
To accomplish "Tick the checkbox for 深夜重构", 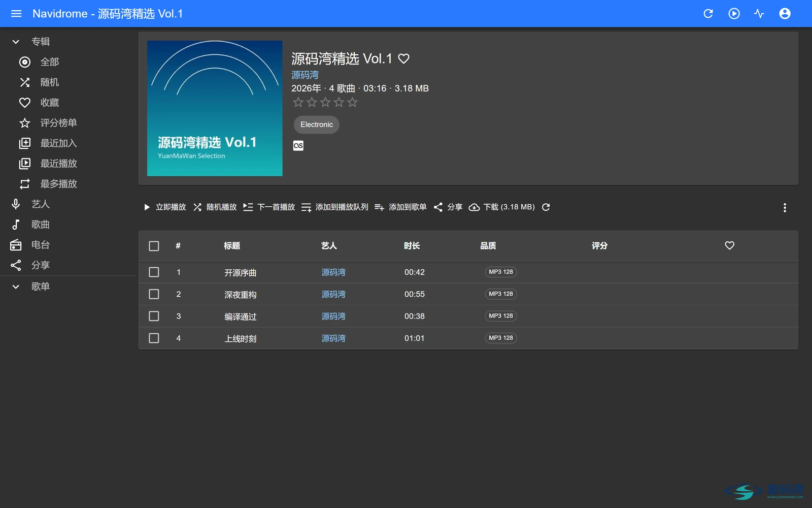I will tap(154, 294).
